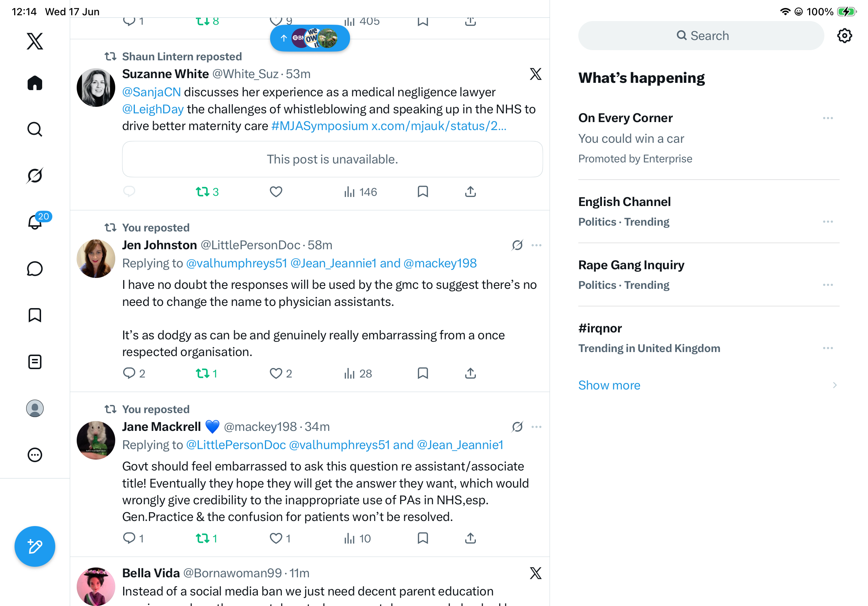Undo repost on Jen Johnston's post
Viewport: 868px width, 606px height.
point(206,373)
